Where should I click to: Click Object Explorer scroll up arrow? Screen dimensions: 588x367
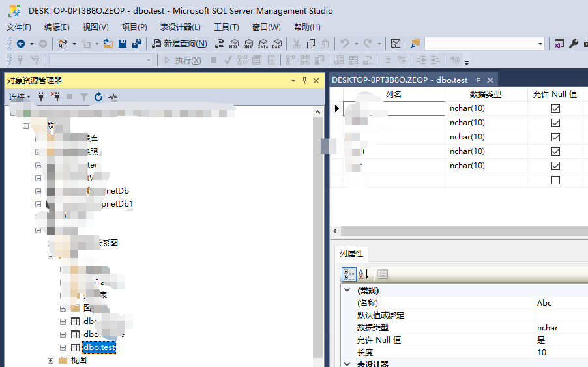[x=317, y=112]
